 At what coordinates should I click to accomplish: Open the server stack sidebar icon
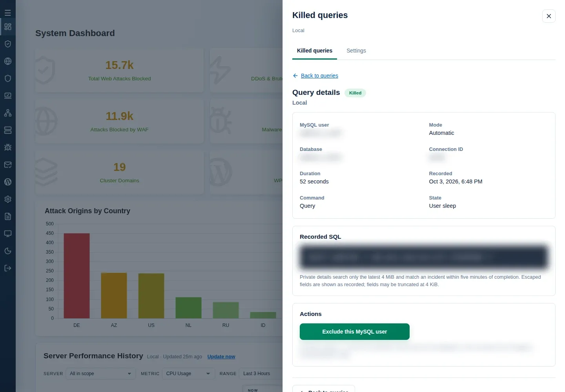tap(8, 130)
